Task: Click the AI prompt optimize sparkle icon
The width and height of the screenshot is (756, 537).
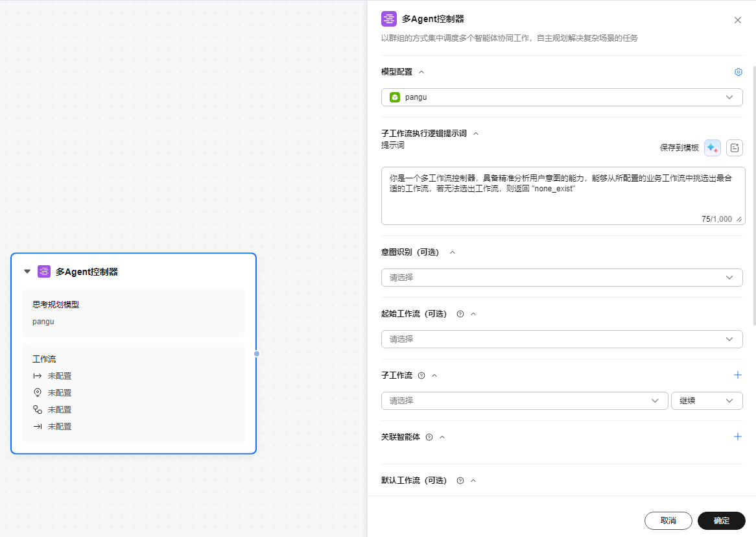Action: [713, 148]
